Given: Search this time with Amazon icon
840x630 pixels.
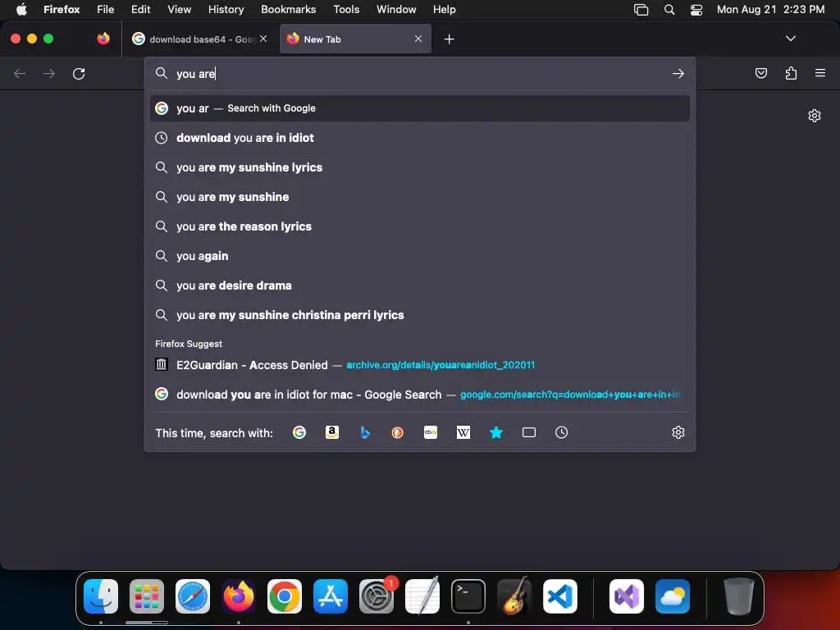Looking at the screenshot, I should click(x=332, y=432).
